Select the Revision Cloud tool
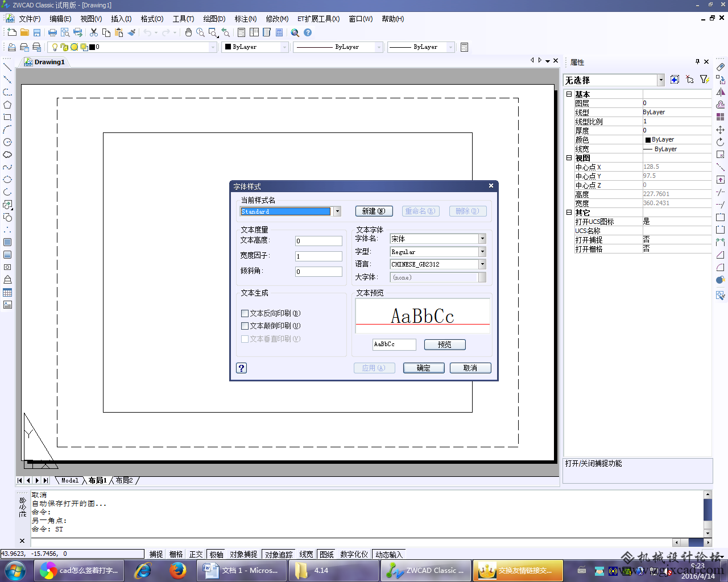This screenshot has width=728, height=582. click(7, 155)
